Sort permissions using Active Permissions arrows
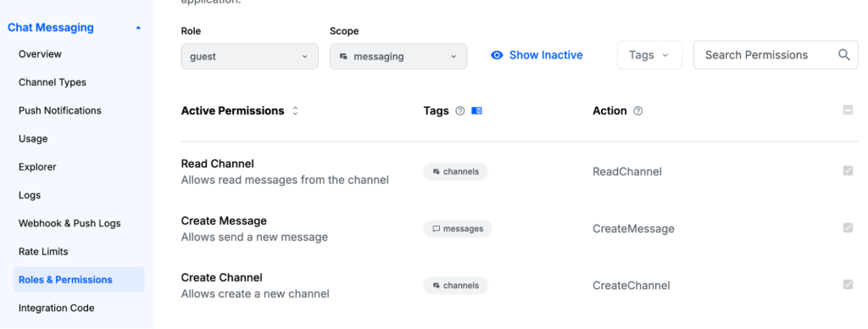Viewport: 868px width, 329px height. 295,111
